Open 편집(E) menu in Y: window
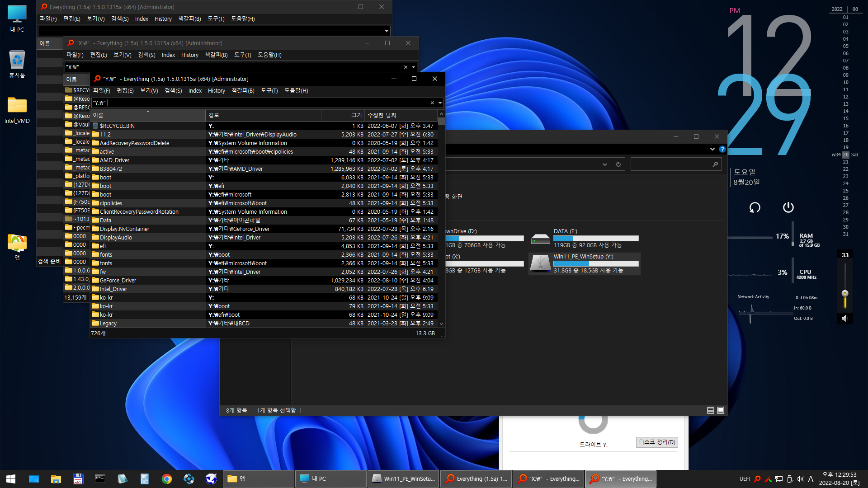Image resolution: width=868 pixels, height=488 pixels. click(x=125, y=91)
